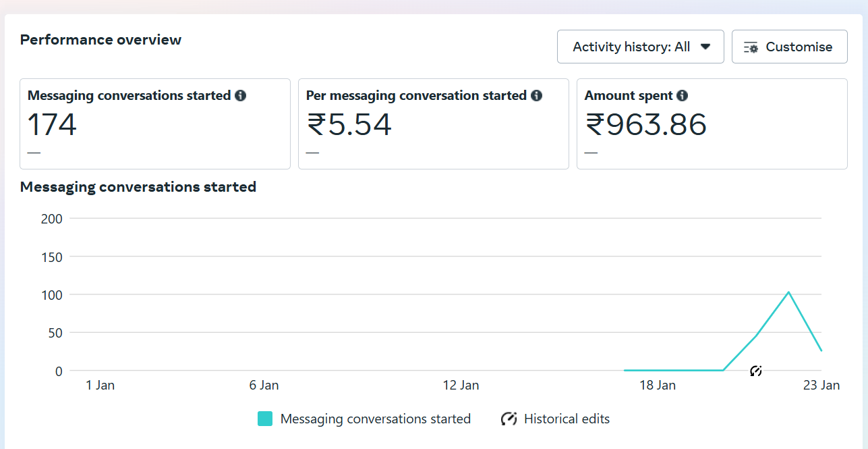The width and height of the screenshot is (868, 449).
Task: Click the Historical edits legend icon
Action: [509, 419]
